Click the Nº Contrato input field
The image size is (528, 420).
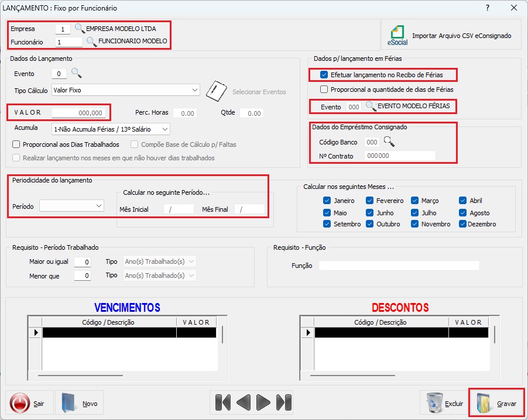399,156
